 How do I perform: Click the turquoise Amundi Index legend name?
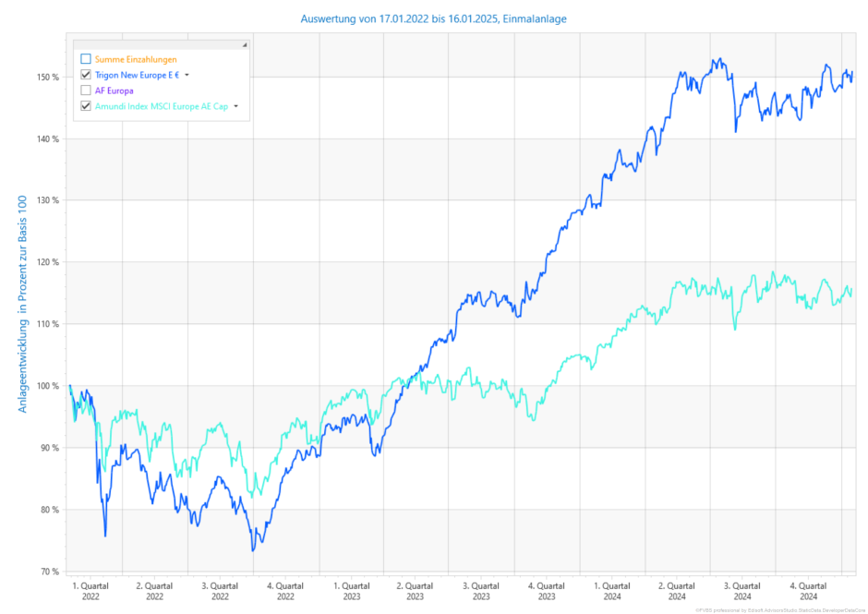pos(161,106)
